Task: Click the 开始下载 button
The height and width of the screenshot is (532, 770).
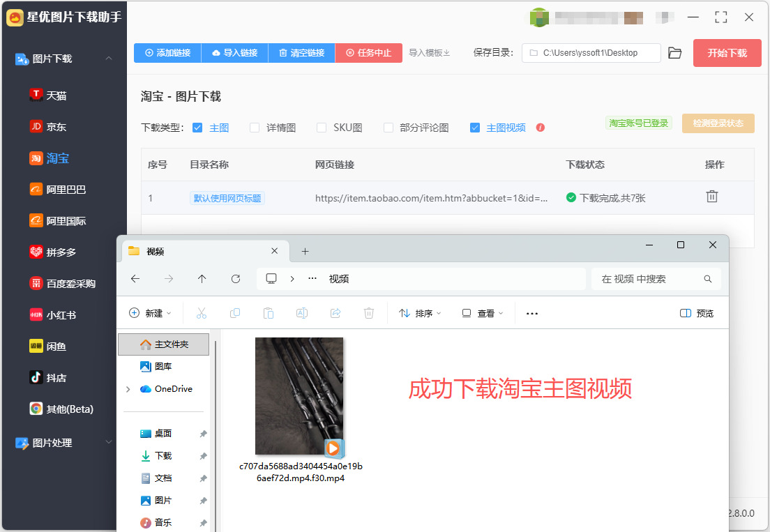Action: point(727,53)
